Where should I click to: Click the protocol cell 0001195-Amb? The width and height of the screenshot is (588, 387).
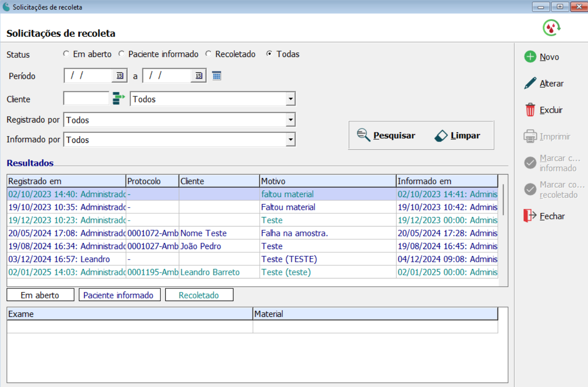click(153, 272)
